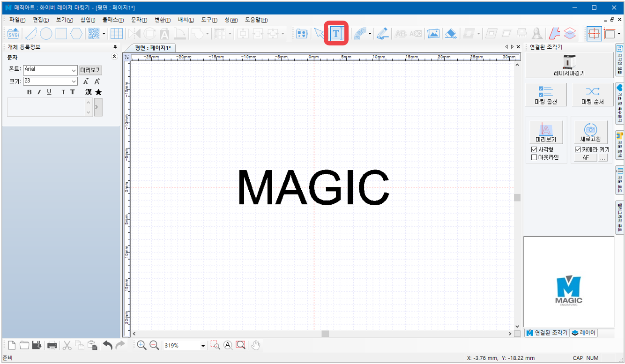Click the red-framed zoom page icon
The image size is (625, 364).
point(241,345)
